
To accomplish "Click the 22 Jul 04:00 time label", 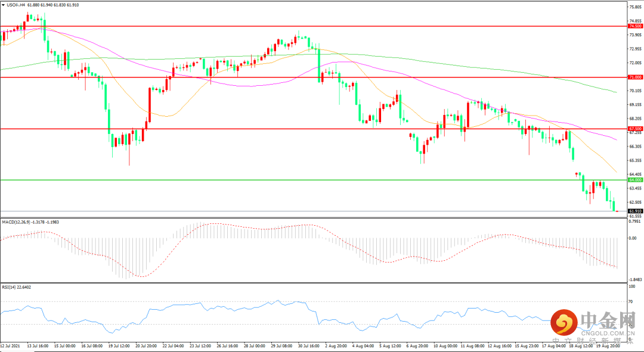I will pyautogui.click(x=174, y=346).
